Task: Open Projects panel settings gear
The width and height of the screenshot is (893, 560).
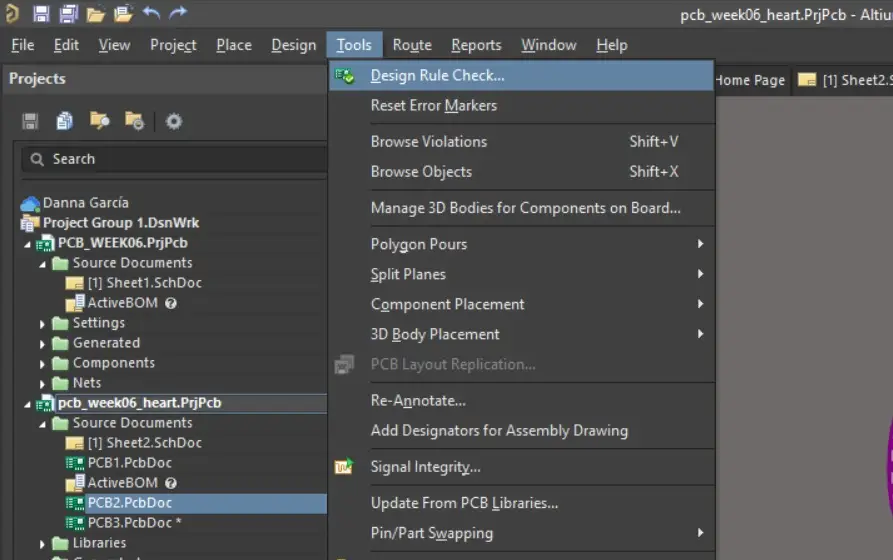Action: 174,121
